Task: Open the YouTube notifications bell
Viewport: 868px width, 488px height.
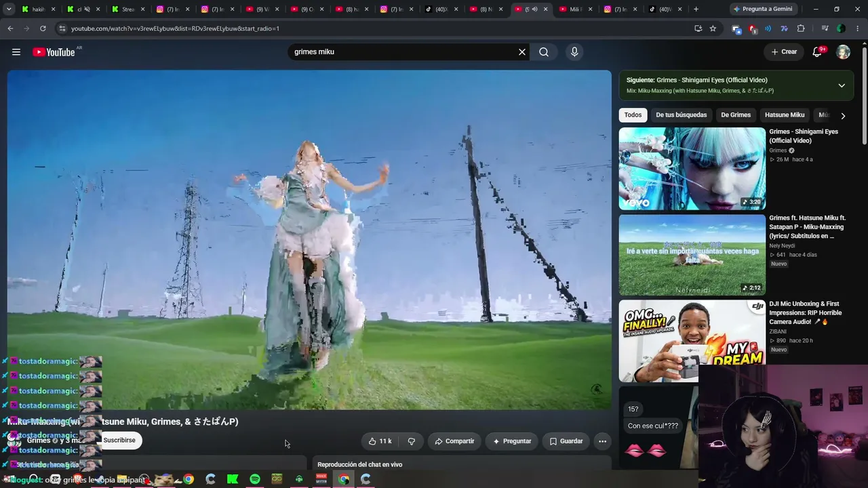Action: [817, 52]
